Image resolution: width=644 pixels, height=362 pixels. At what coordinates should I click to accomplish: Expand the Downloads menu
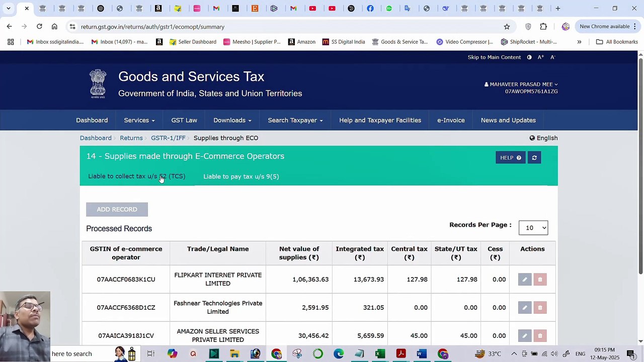pyautogui.click(x=232, y=120)
